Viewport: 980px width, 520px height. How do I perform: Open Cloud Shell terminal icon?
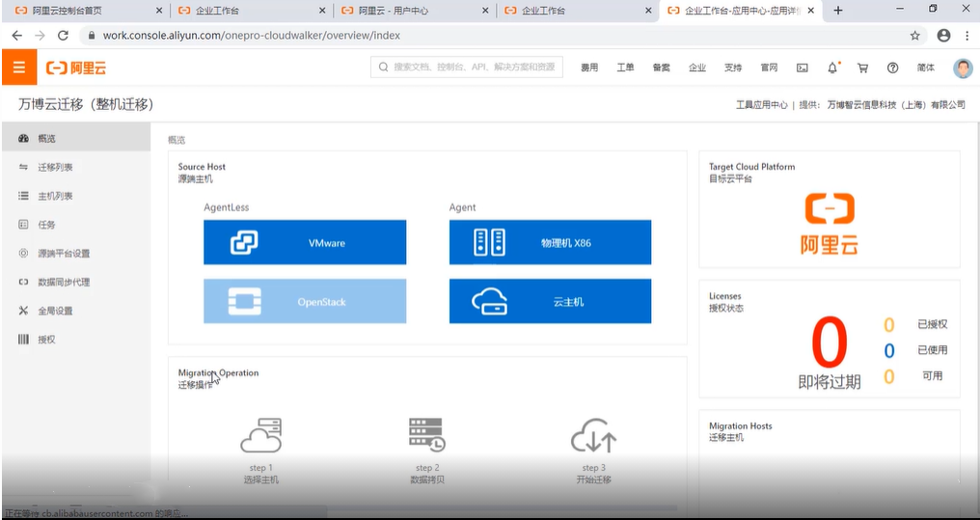(x=802, y=68)
